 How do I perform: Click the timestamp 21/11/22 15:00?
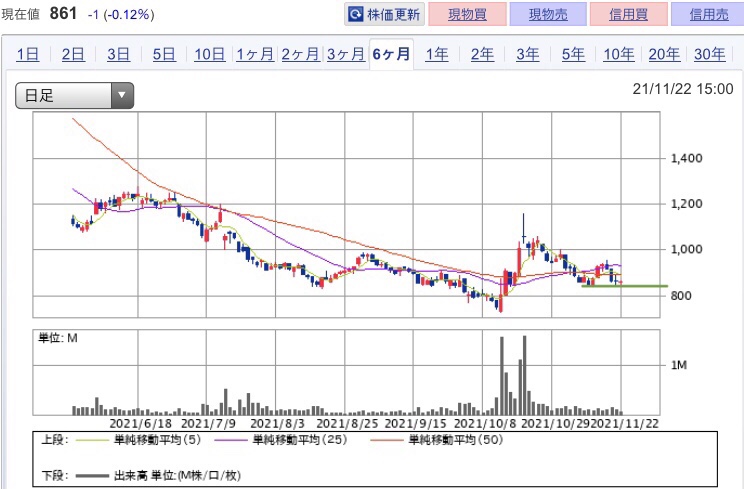[683, 89]
